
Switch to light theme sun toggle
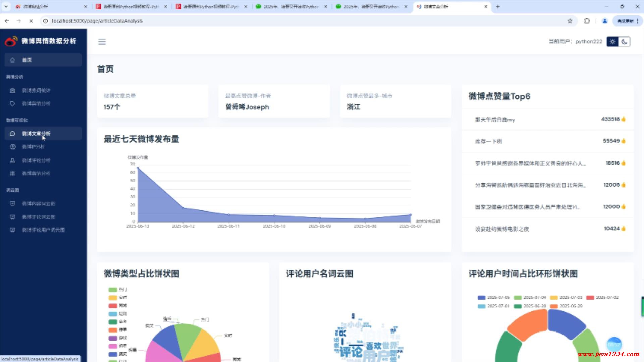pos(612,42)
